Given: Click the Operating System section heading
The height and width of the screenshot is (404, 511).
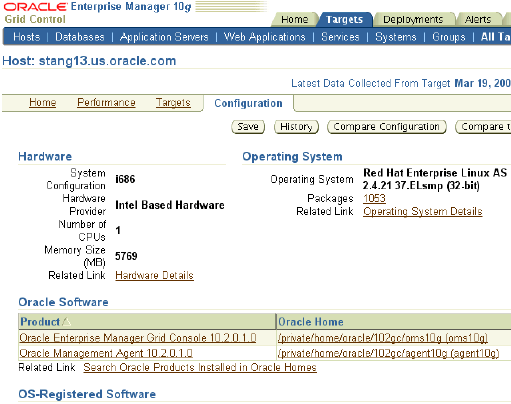Looking at the screenshot, I should tap(292, 156).
